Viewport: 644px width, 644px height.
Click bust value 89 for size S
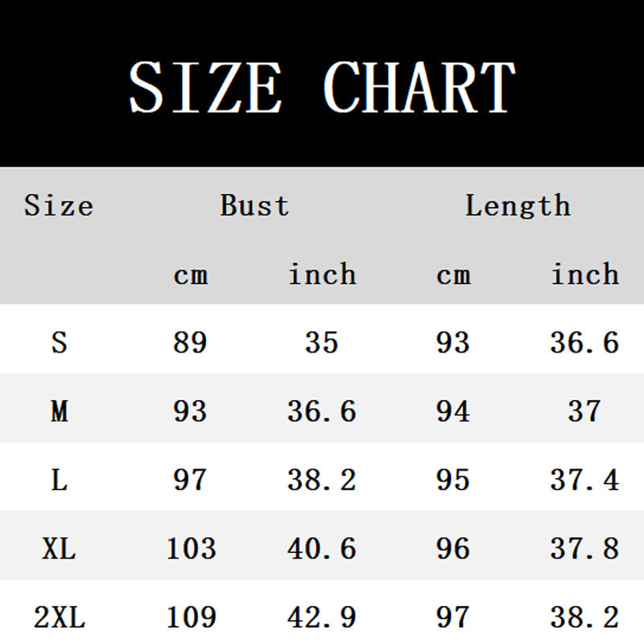click(190, 343)
